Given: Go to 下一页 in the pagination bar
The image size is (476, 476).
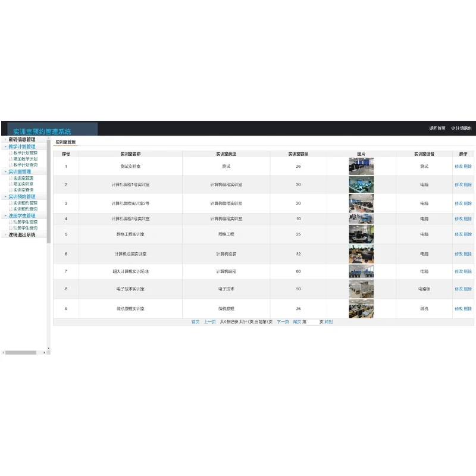Looking at the screenshot, I should click(283, 322).
